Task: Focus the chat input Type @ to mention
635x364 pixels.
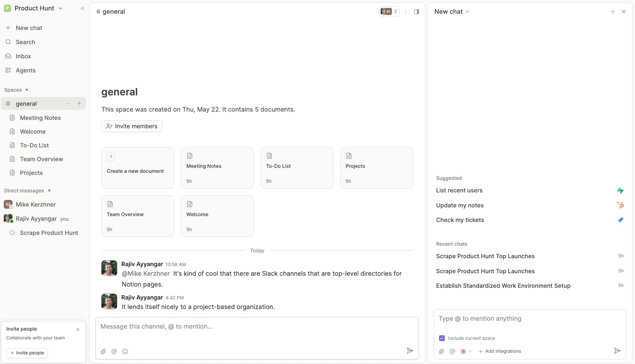Action: coord(530,319)
